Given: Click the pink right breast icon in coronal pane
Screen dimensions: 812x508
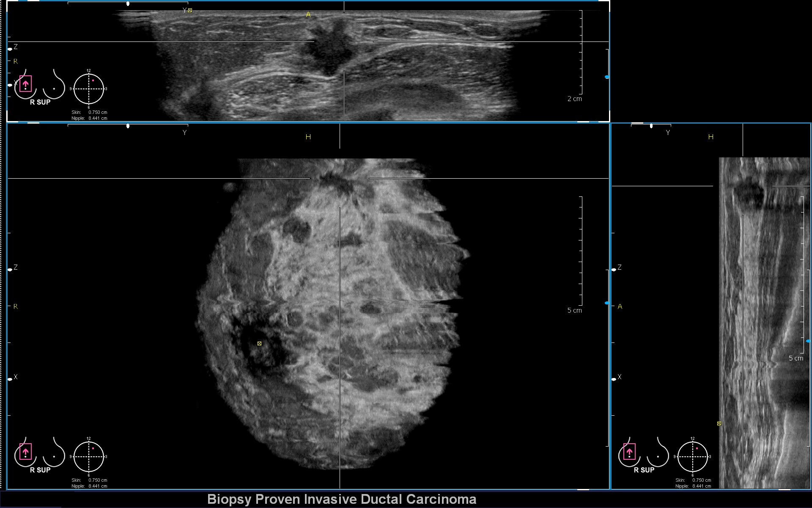Looking at the screenshot, I should [x=25, y=452].
